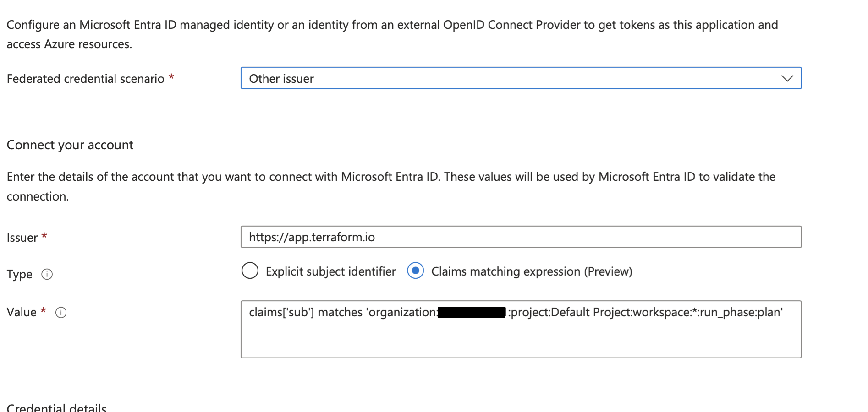Select the Explicit subject identifier radio circle

point(250,271)
